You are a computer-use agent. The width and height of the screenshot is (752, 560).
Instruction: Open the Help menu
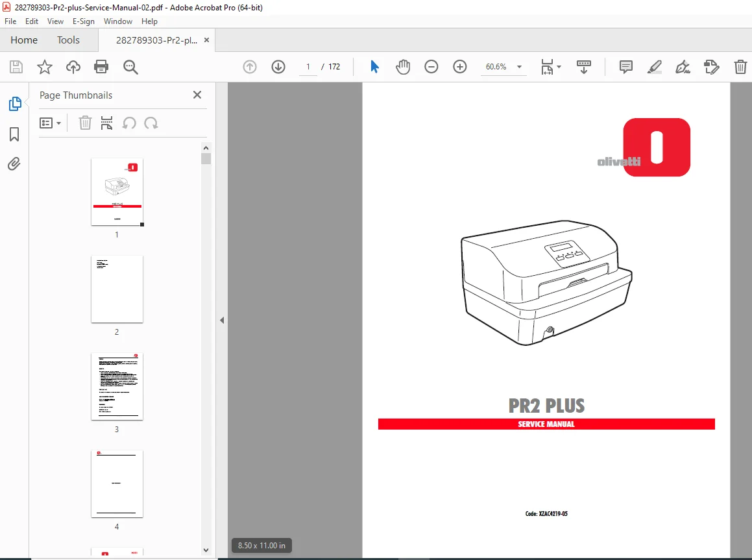(149, 21)
